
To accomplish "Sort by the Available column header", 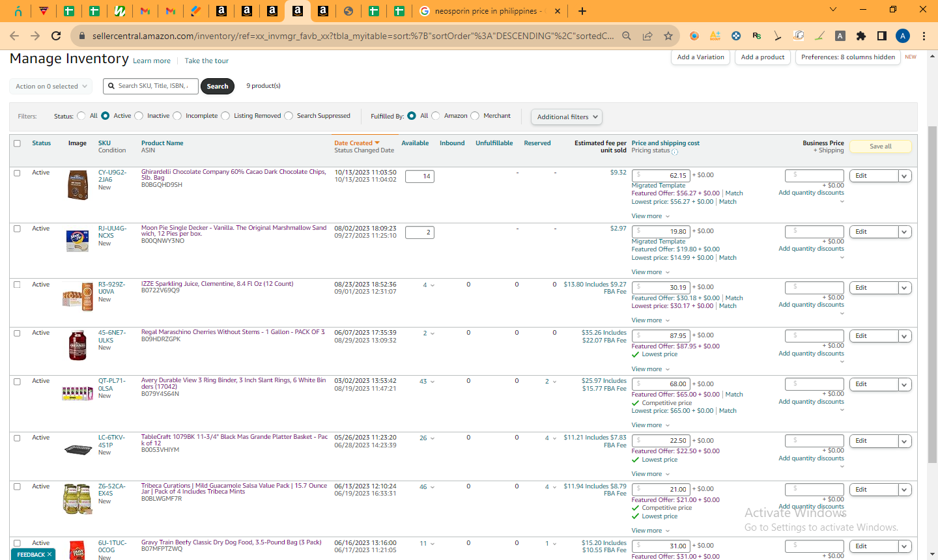I will coord(415,143).
